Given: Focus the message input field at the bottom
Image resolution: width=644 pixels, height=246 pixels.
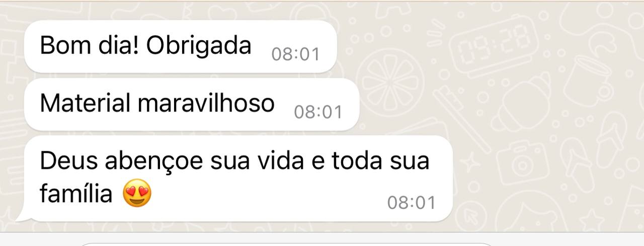Looking at the screenshot, I should (x=287, y=244).
